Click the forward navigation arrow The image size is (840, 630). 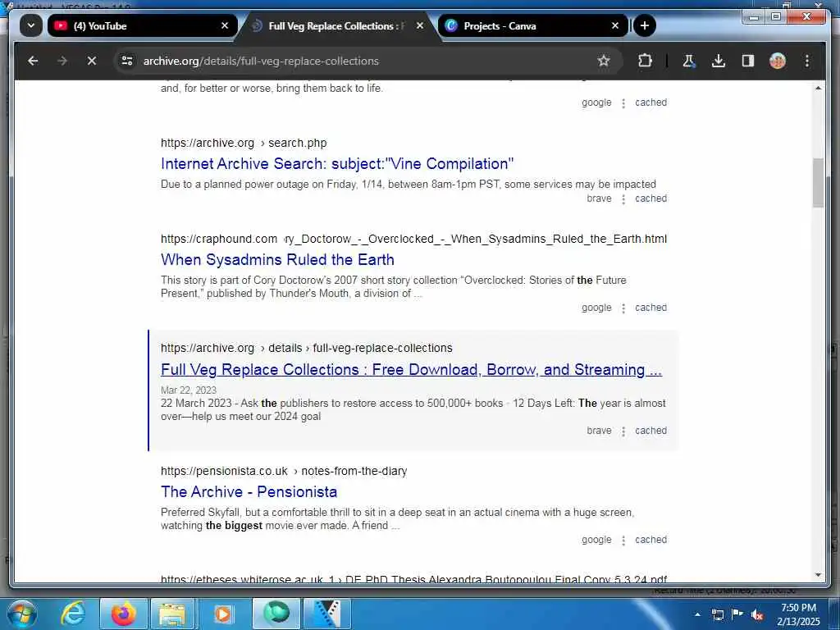62,61
